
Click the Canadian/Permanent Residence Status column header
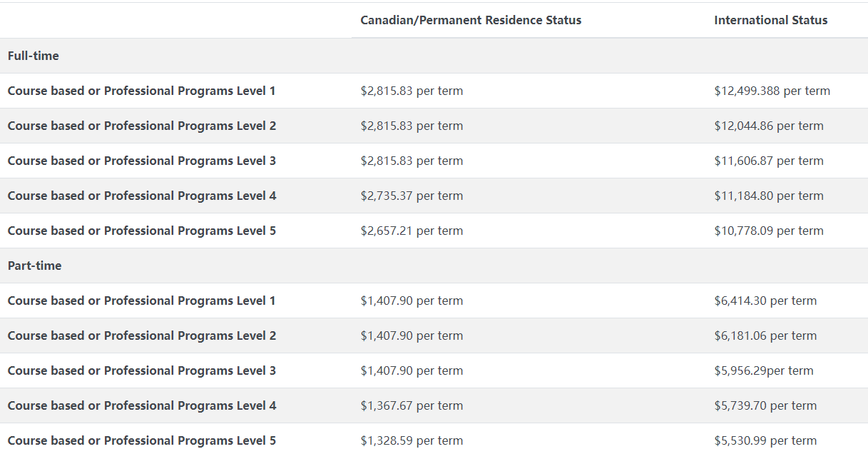coord(471,20)
